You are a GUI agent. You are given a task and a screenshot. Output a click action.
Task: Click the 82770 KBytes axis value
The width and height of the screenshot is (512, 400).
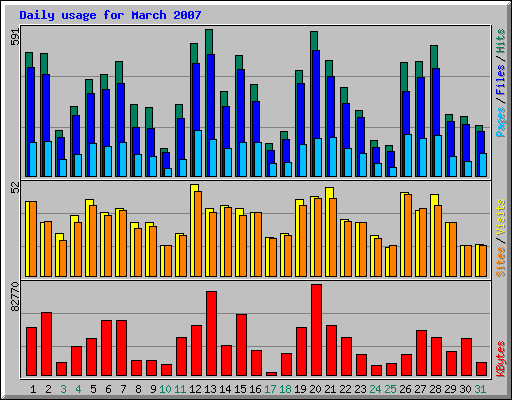click(15, 297)
